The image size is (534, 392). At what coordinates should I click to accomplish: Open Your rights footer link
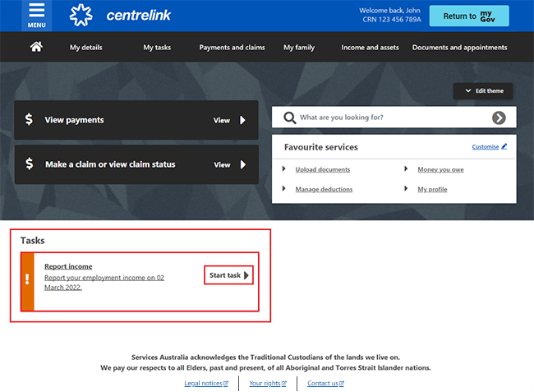tap(268, 383)
